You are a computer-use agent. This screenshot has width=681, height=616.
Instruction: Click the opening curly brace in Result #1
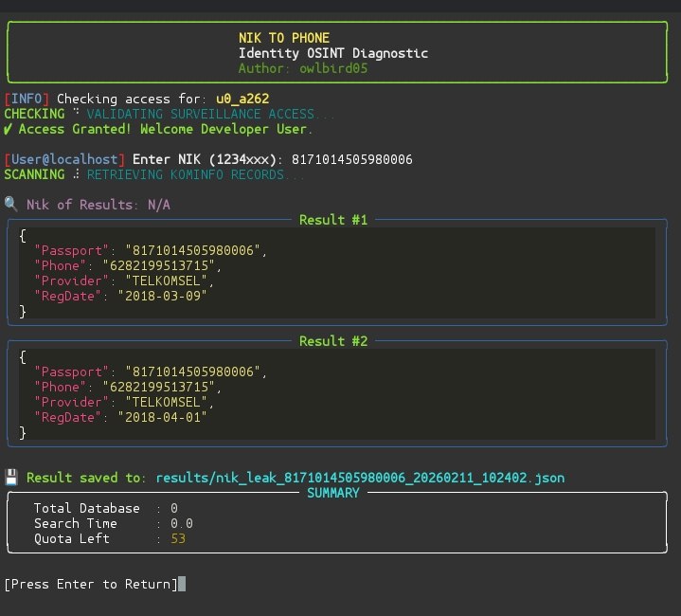point(23,236)
